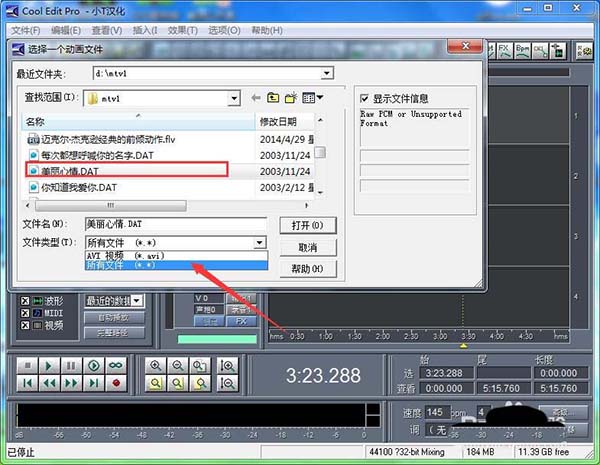Click the yellow playhead marker on the timeline
This screenshot has width=600, height=465.
[x=463, y=346]
